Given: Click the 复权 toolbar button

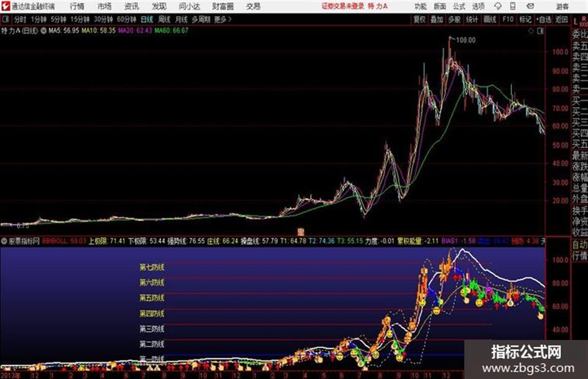Looking at the screenshot, I should pos(419,19).
